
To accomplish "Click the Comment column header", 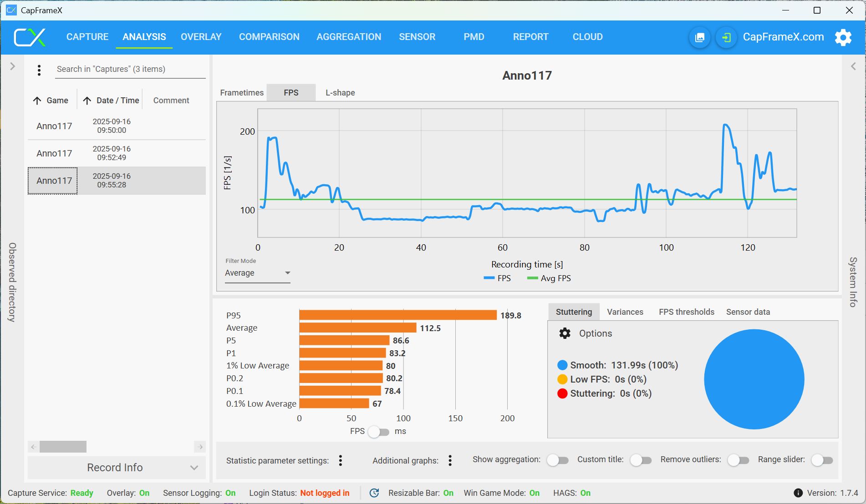I will (x=171, y=101).
